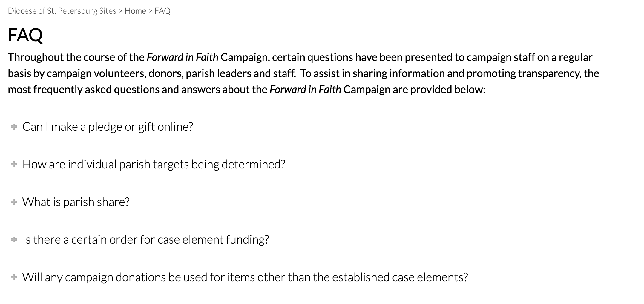
Task: Click plus icon for case element funding question
Action: pyautogui.click(x=13, y=240)
